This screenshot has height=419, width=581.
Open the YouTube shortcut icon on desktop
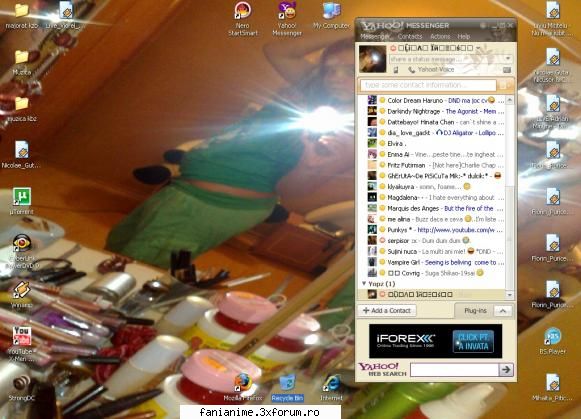[22, 345]
